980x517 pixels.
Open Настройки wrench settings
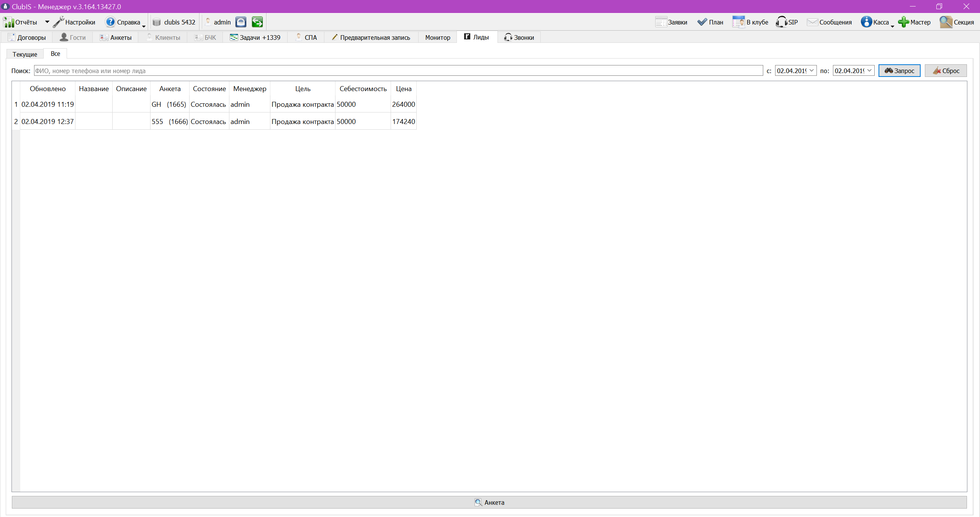59,22
